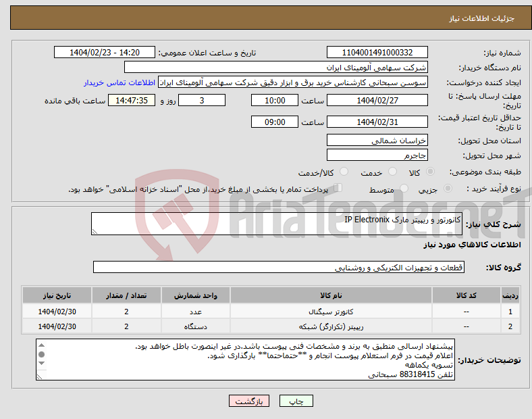Click table header ردیف
This screenshot has width=532, height=419.
pos(510,295)
